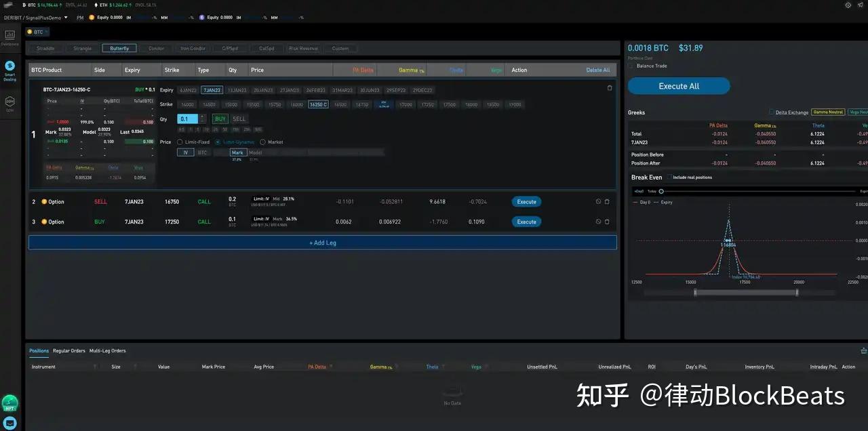Toggle the Gamma Neutral option

[828, 112]
